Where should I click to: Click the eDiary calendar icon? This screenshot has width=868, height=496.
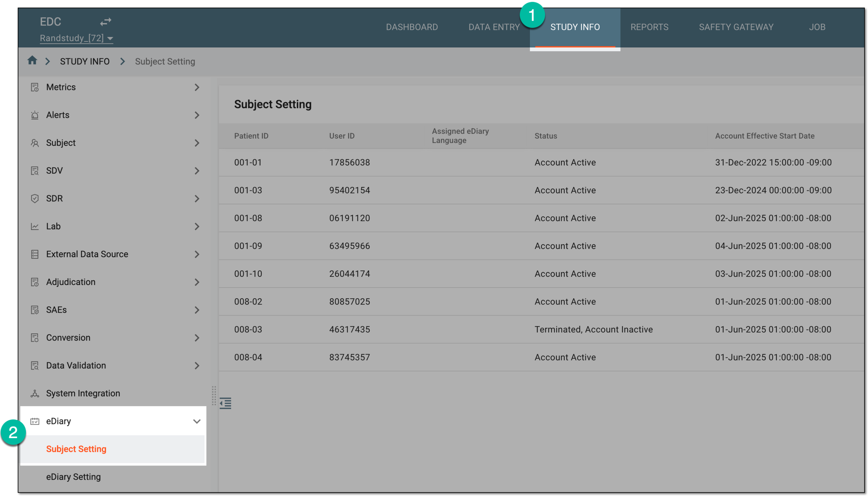click(x=35, y=421)
